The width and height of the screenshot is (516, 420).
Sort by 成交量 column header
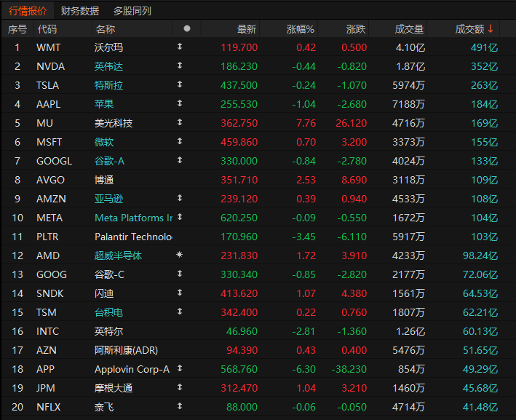pyautogui.click(x=409, y=29)
